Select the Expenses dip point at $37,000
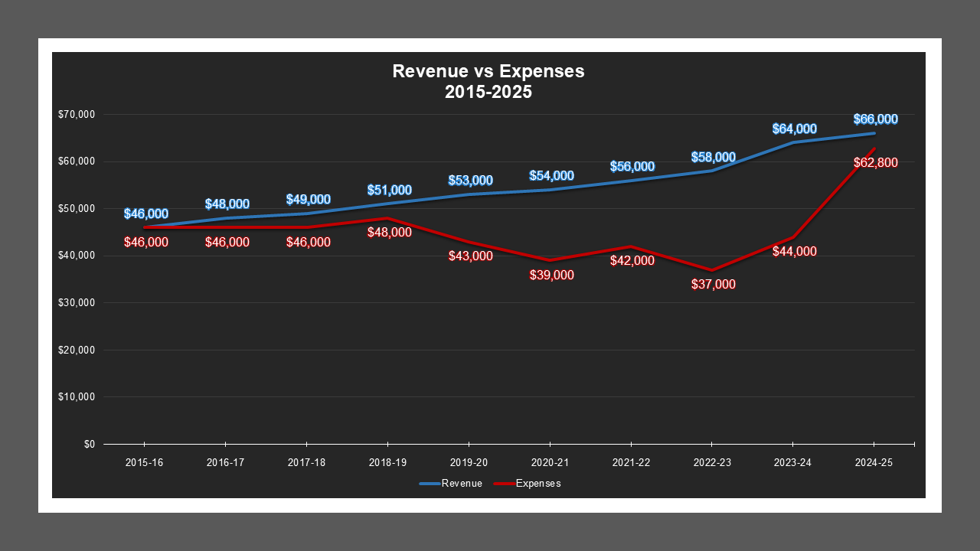The height and width of the screenshot is (551, 980). [x=711, y=269]
